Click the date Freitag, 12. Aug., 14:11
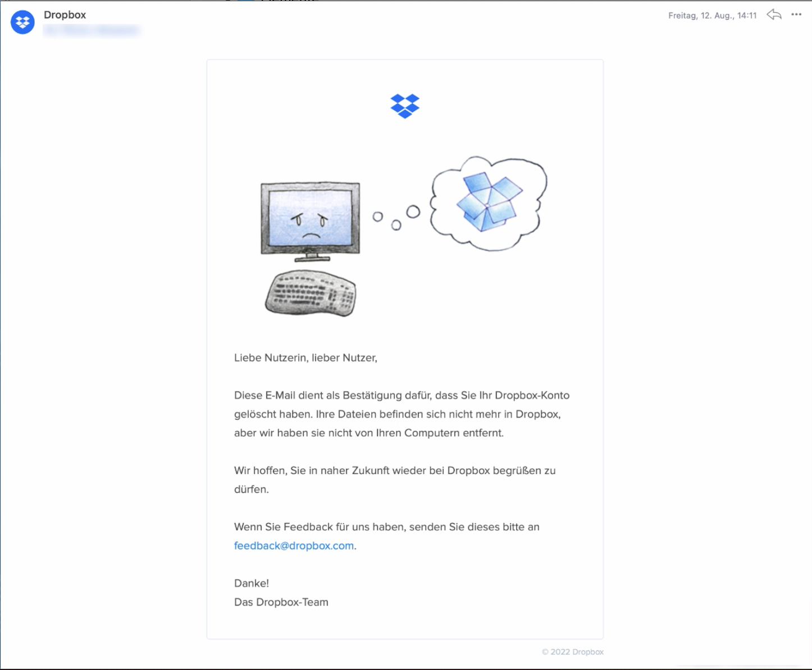This screenshot has height=670, width=812. click(x=712, y=16)
